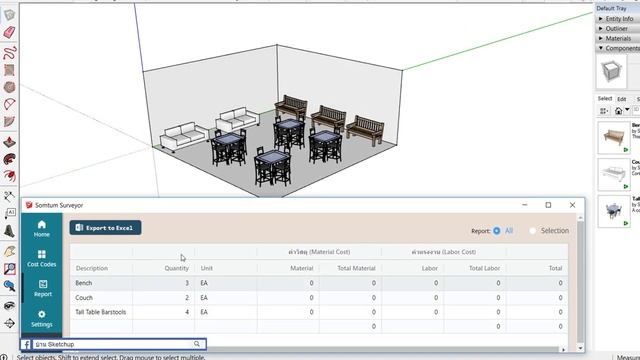640x360 pixels.
Task: Click the Tall Table quantity value 4
Action: pyautogui.click(x=187, y=312)
